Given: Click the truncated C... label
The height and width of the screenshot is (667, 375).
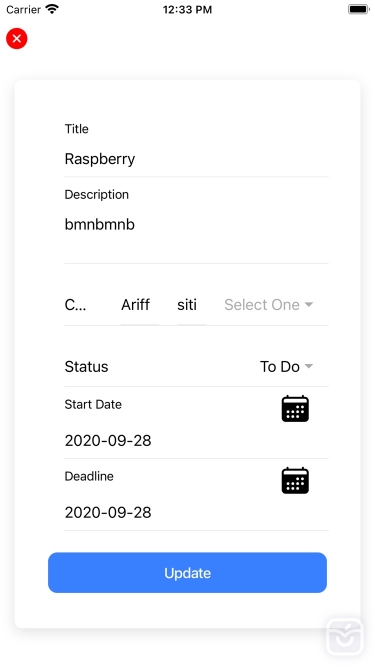Looking at the screenshot, I should click(75, 305).
